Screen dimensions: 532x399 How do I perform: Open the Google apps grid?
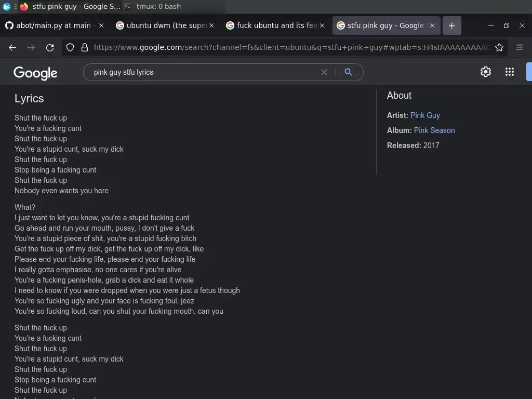pos(510,72)
